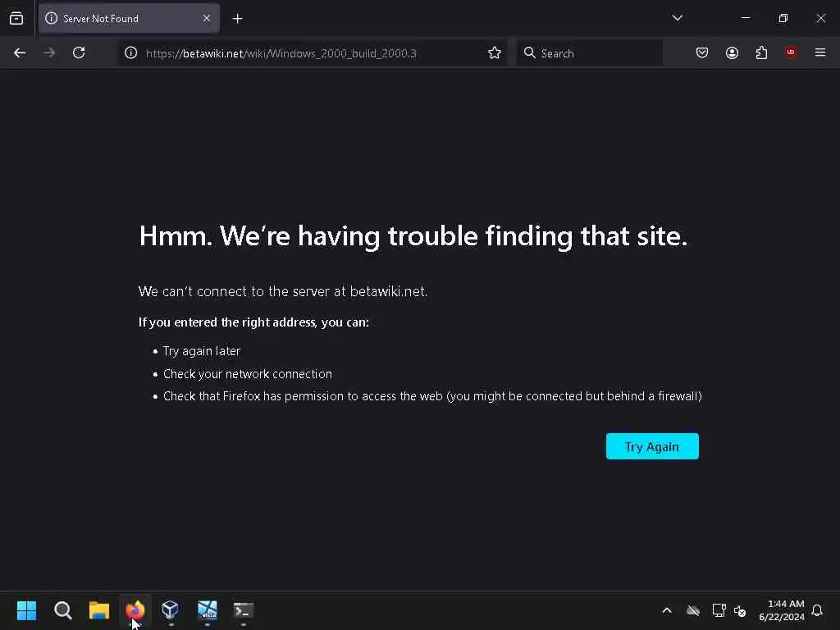Open the Firefox application menu

(820, 52)
